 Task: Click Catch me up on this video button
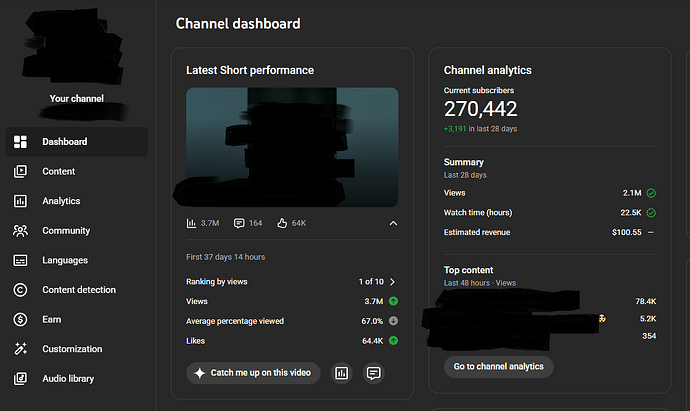coord(253,373)
